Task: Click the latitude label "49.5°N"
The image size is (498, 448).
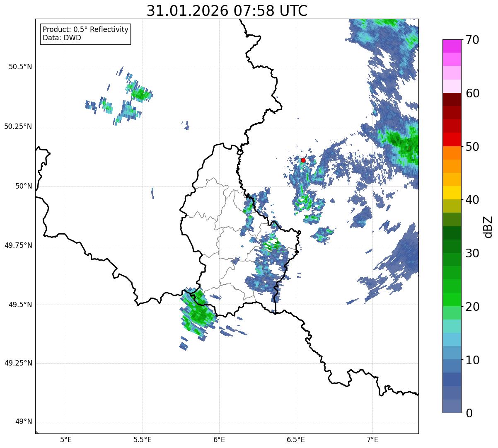Action: [x=20, y=305]
